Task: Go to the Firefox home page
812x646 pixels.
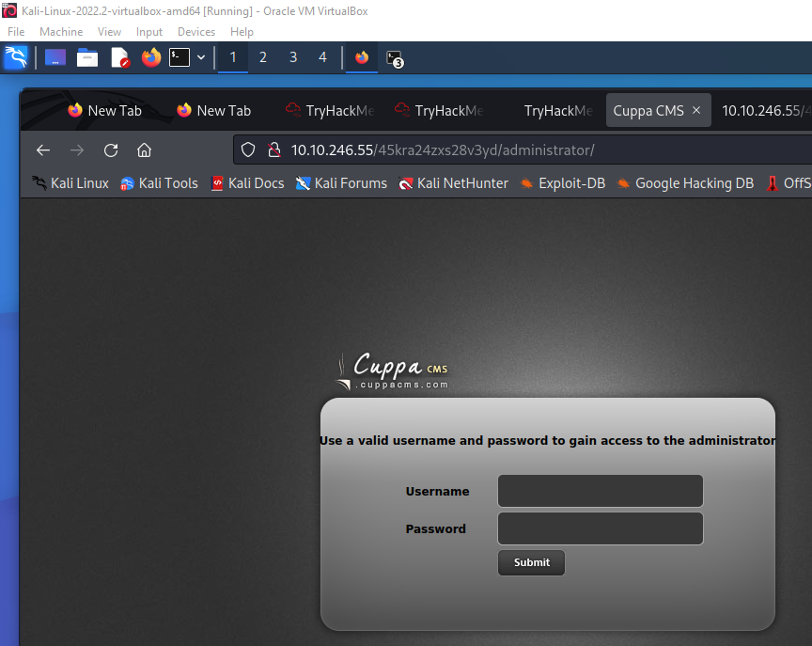Action: [144, 150]
